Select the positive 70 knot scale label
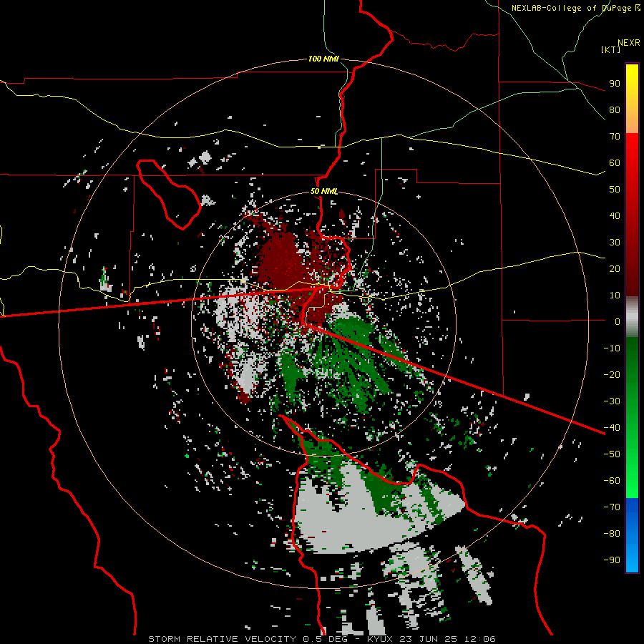The width and height of the screenshot is (644, 644). tap(615, 137)
